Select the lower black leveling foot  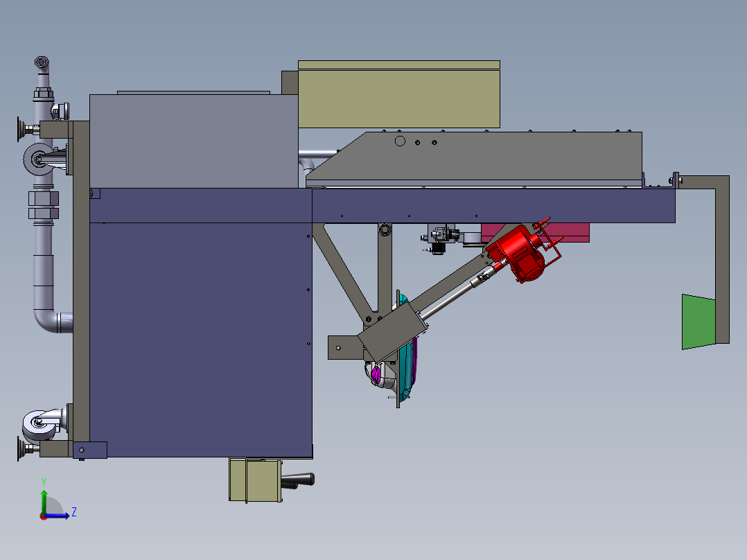tap(22, 449)
